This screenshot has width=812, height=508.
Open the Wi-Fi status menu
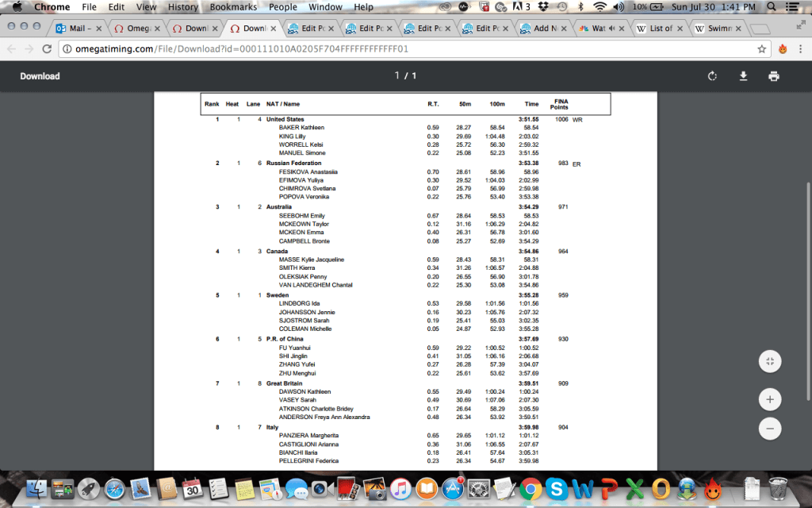click(x=600, y=7)
